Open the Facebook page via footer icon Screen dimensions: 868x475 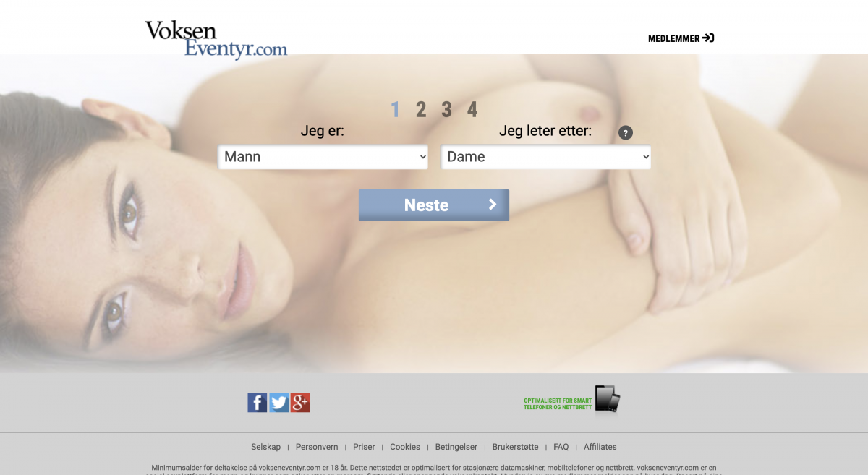[x=257, y=402]
